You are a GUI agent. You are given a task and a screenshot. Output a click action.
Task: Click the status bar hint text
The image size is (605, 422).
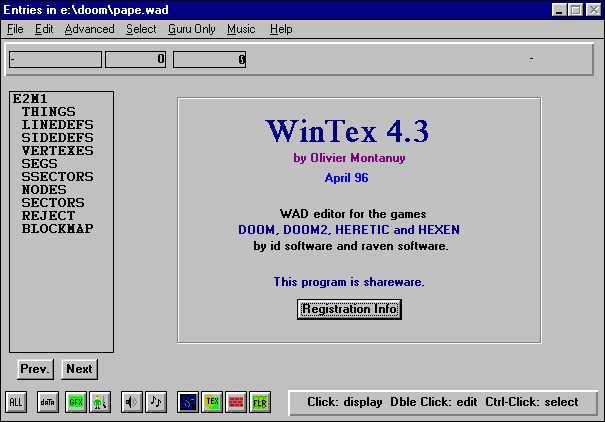click(x=443, y=402)
